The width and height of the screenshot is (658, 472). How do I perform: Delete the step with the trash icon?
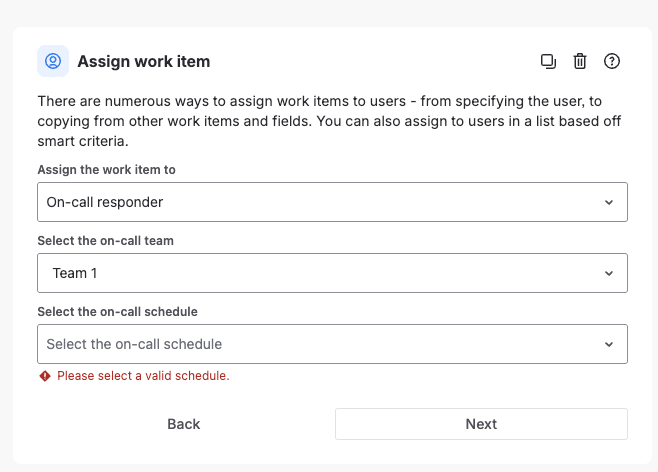point(580,61)
